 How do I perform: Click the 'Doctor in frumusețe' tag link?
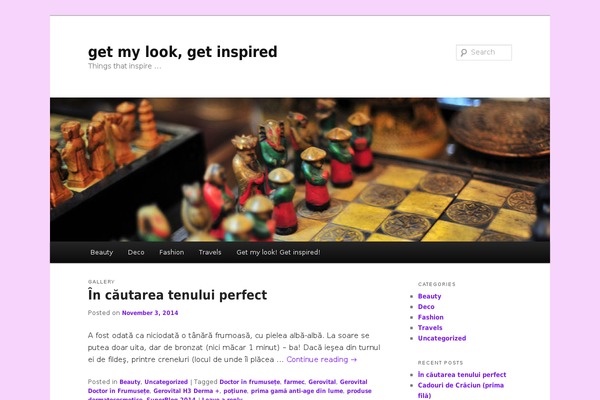[249, 382]
